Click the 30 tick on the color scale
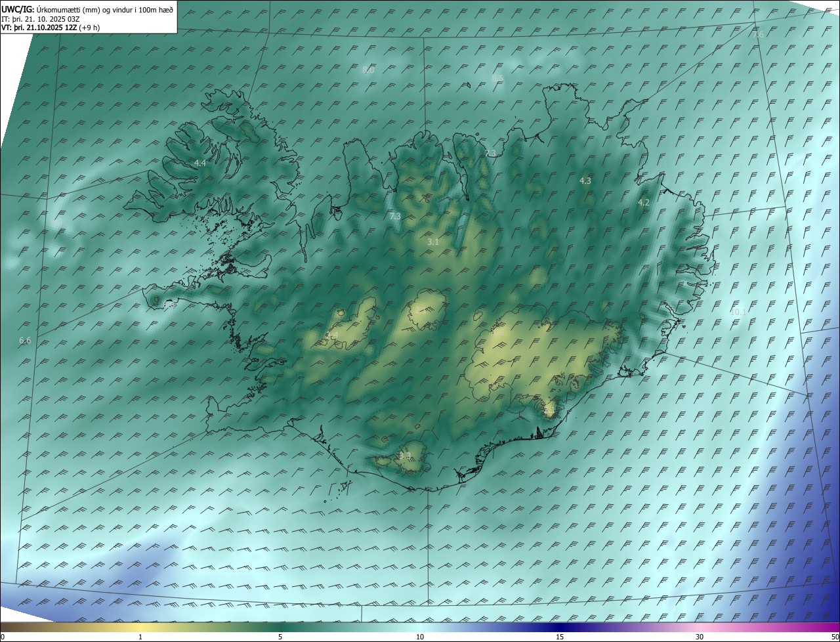Viewport: 840px width, 642px height. [x=700, y=637]
